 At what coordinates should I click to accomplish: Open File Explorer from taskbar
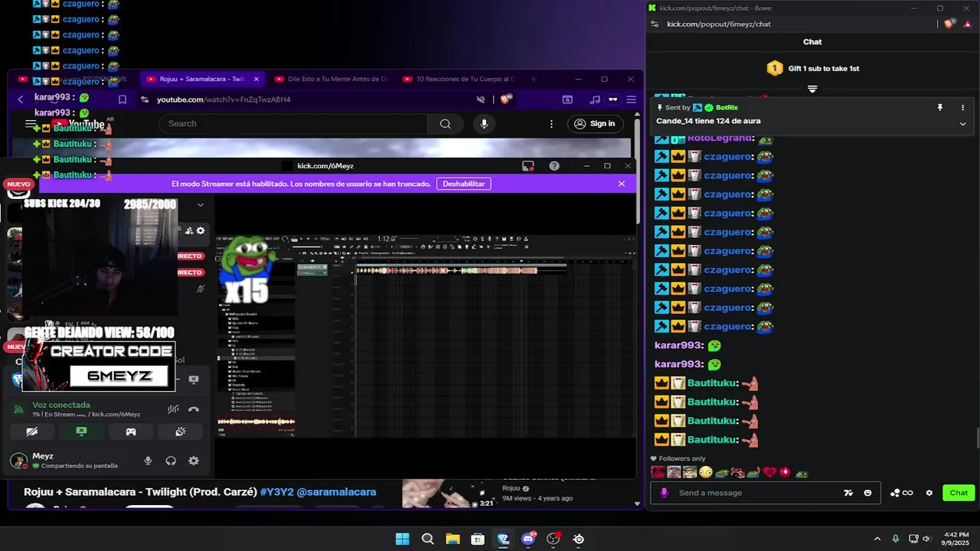point(452,539)
